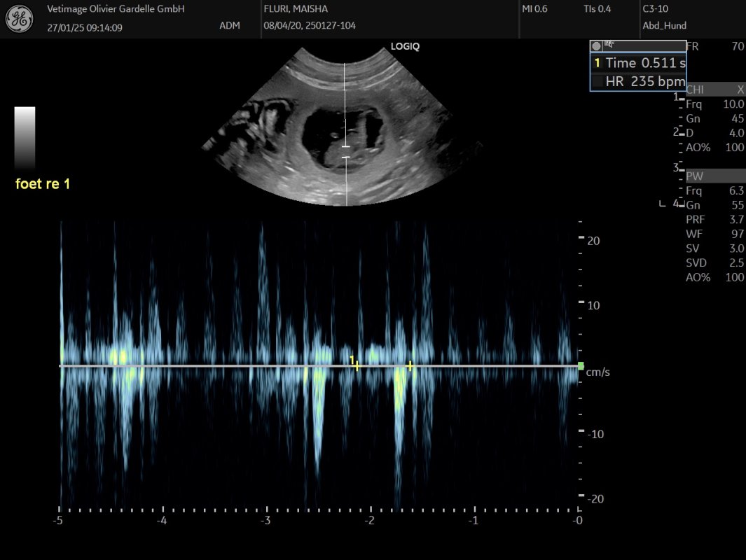Click the HR 235 bpm result row

click(x=639, y=81)
